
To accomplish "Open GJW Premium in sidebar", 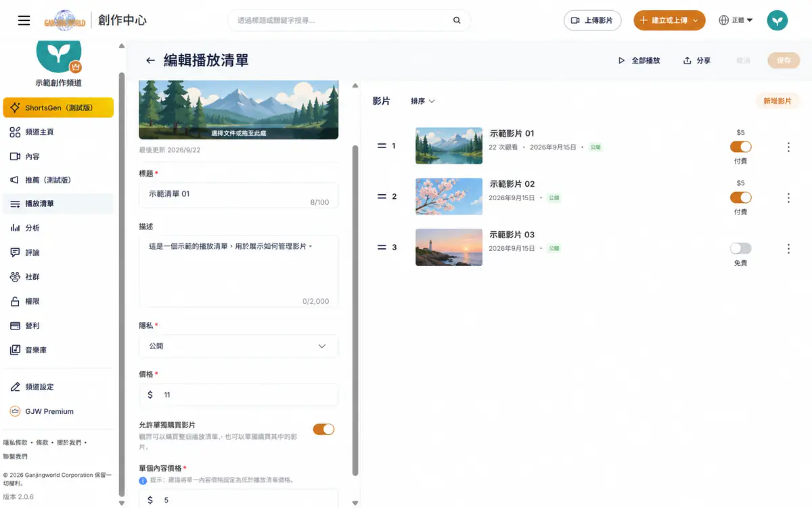I will [58, 411].
